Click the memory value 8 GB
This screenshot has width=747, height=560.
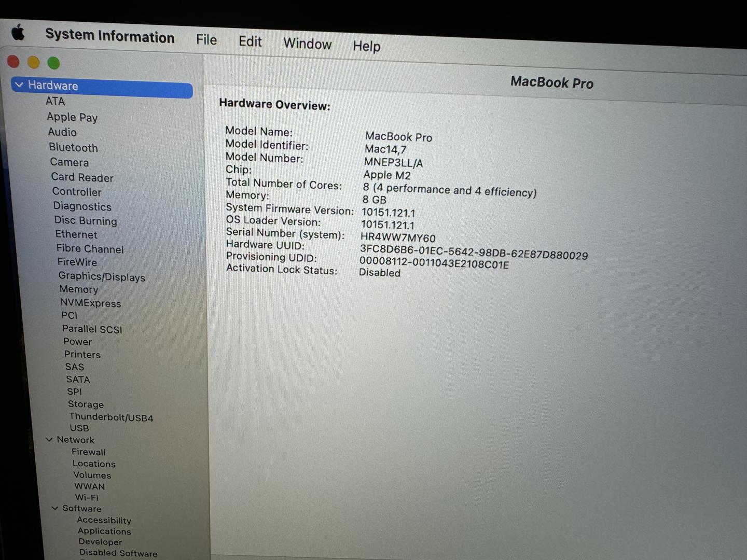pos(374,200)
